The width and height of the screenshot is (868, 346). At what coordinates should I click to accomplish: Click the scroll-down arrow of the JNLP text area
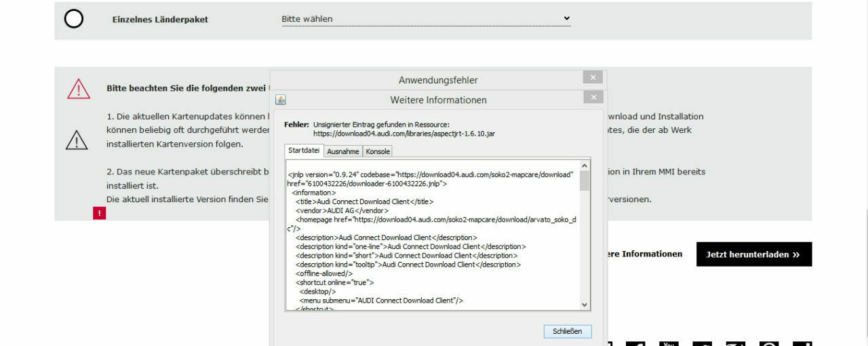click(585, 305)
